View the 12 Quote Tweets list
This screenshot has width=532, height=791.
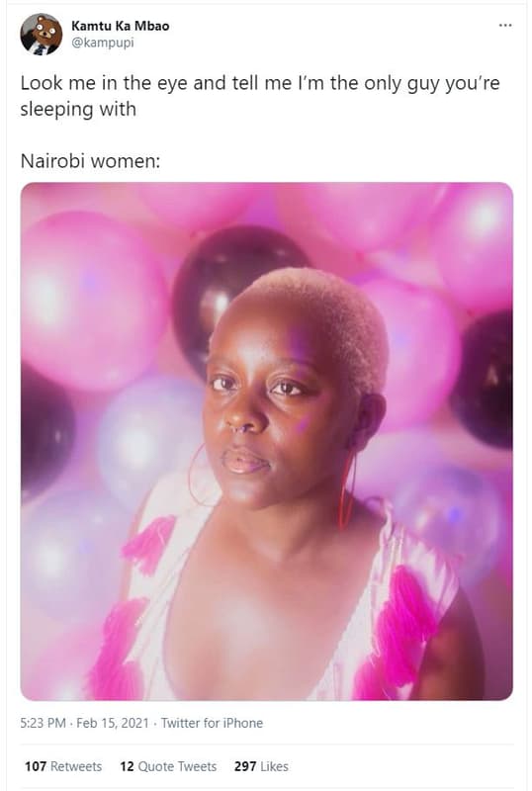point(168,766)
